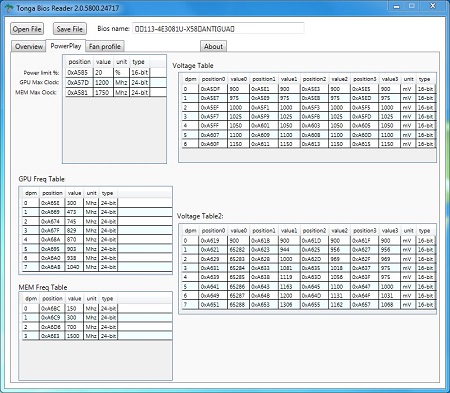
Task: Select GPU Freq position 0xA674
Action: (52, 221)
